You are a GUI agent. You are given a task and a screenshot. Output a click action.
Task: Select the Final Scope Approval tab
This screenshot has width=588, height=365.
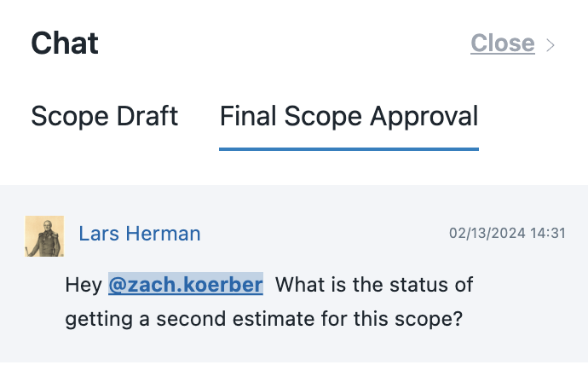(349, 116)
